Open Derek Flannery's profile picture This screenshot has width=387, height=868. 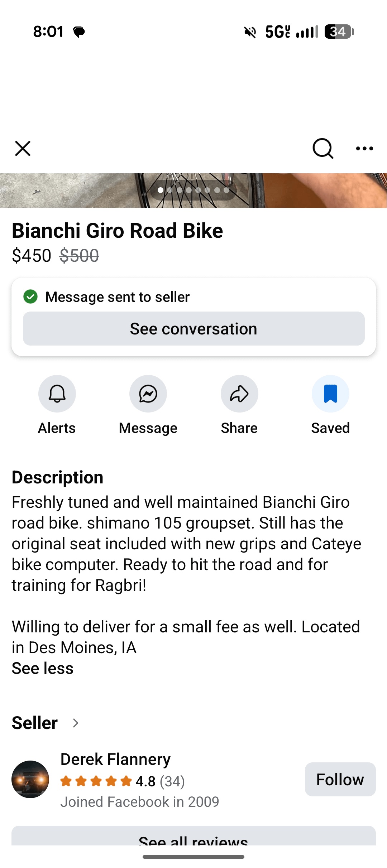[30, 779]
